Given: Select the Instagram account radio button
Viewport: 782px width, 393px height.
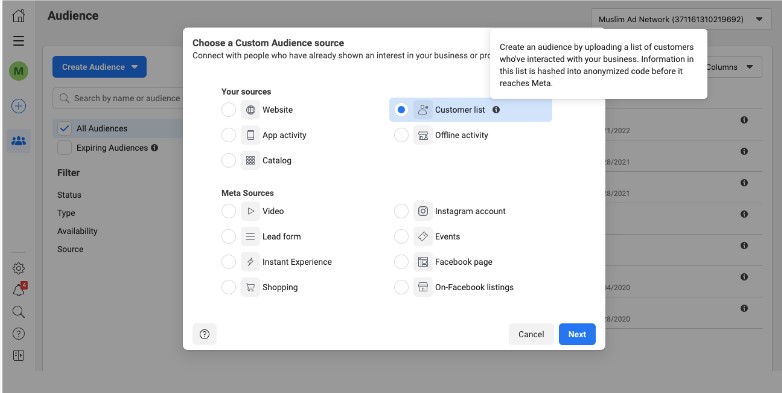Looking at the screenshot, I should point(401,211).
